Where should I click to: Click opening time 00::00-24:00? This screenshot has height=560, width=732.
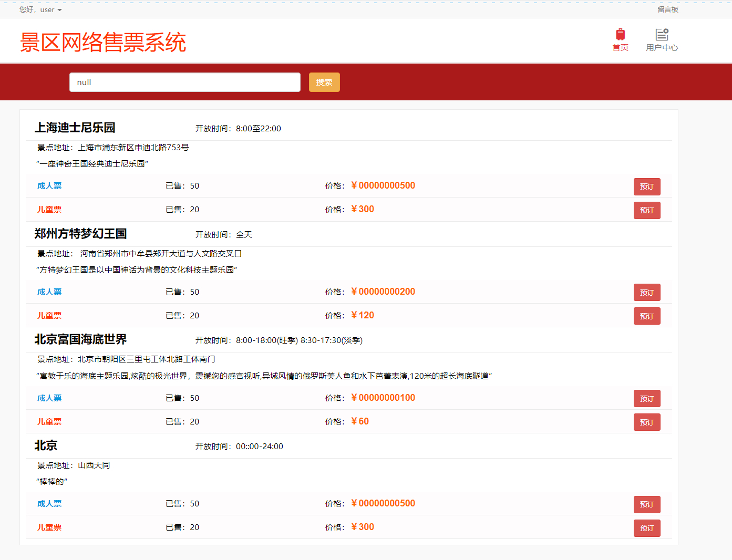(260, 447)
